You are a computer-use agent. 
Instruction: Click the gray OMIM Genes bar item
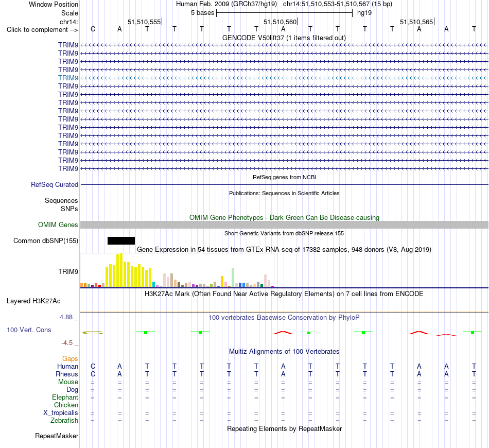[x=284, y=225]
